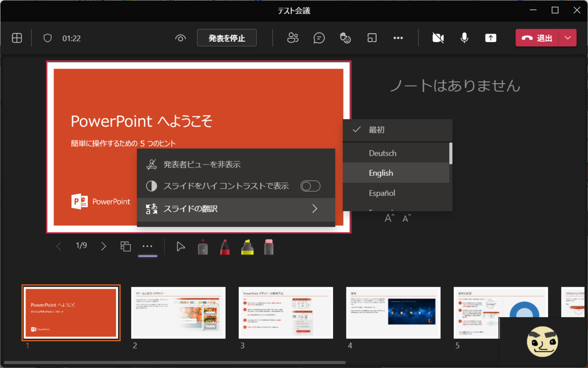
Task: Turn on the camera
Action: [x=438, y=38]
